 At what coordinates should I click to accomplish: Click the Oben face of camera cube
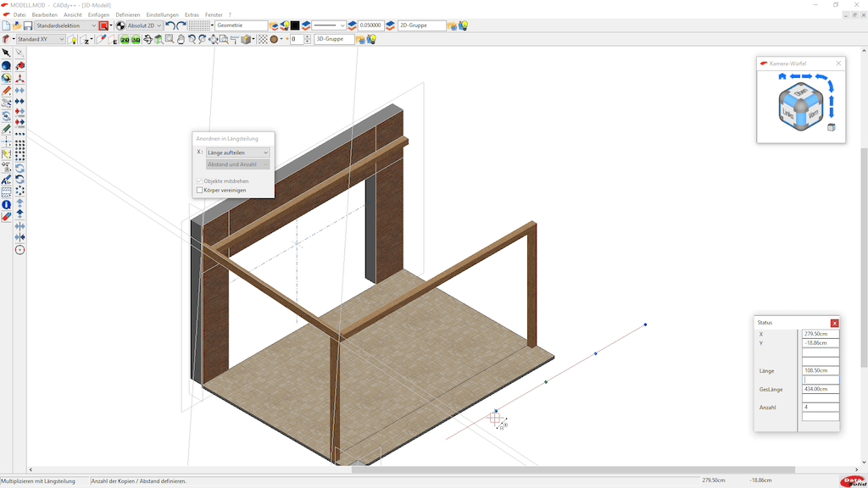[803, 91]
